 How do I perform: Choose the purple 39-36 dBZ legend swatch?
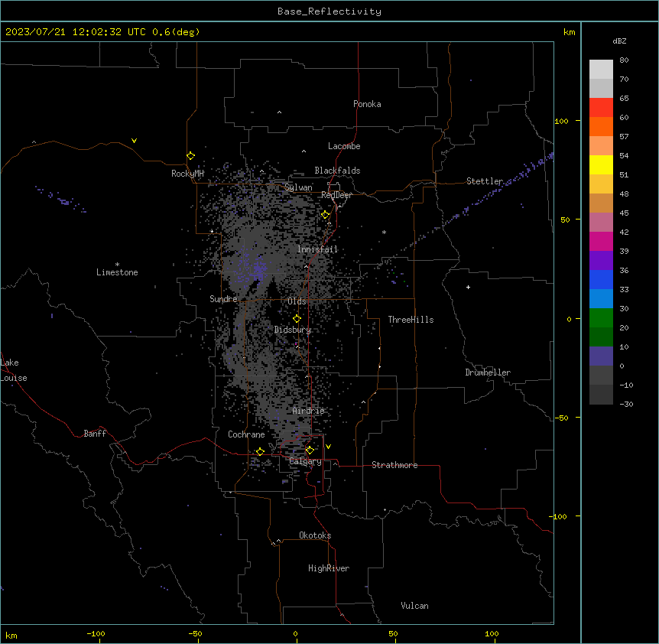click(x=601, y=261)
